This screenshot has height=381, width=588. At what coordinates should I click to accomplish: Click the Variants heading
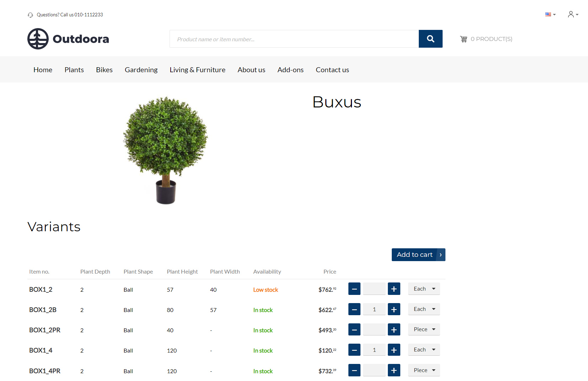coord(54,227)
